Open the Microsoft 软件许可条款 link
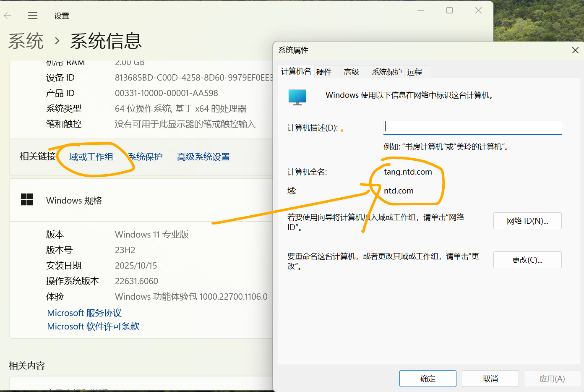Image resolution: width=584 pixels, height=392 pixels. [x=93, y=326]
